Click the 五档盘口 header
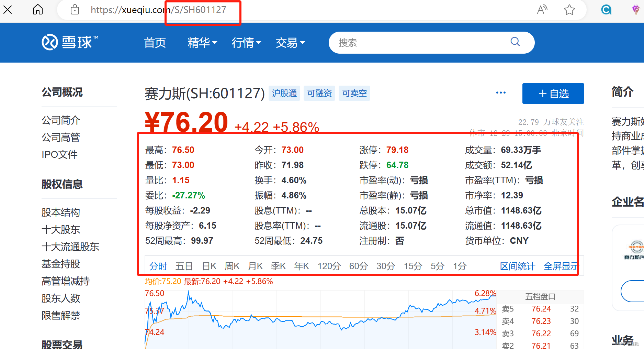644x349 pixels. pos(540,296)
